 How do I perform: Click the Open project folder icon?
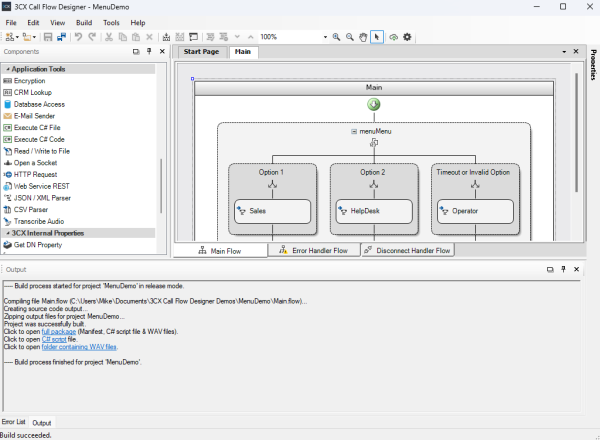point(26,37)
